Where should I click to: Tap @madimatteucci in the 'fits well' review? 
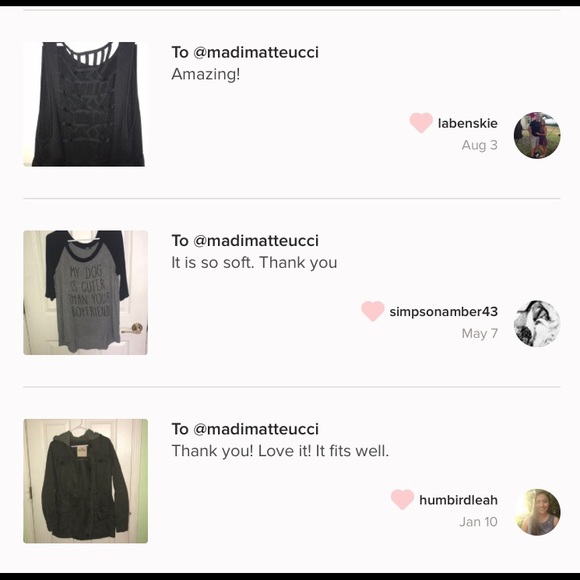click(x=256, y=429)
